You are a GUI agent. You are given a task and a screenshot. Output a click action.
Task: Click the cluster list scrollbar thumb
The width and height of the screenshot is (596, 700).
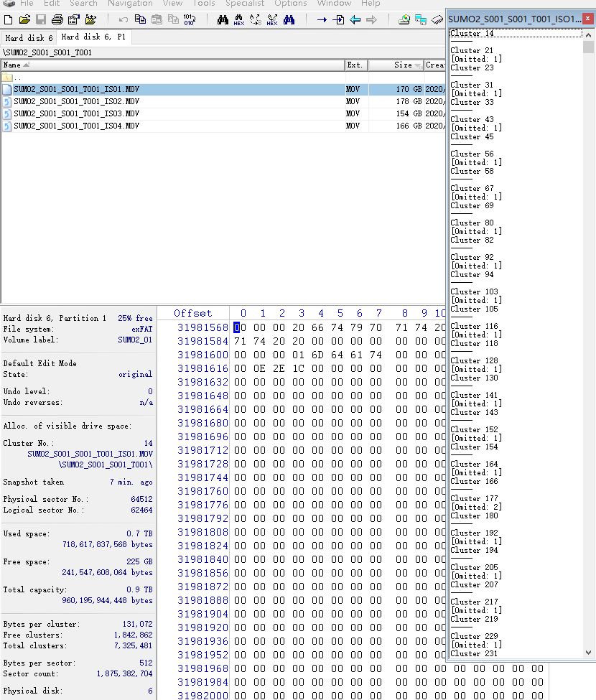click(588, 47)
